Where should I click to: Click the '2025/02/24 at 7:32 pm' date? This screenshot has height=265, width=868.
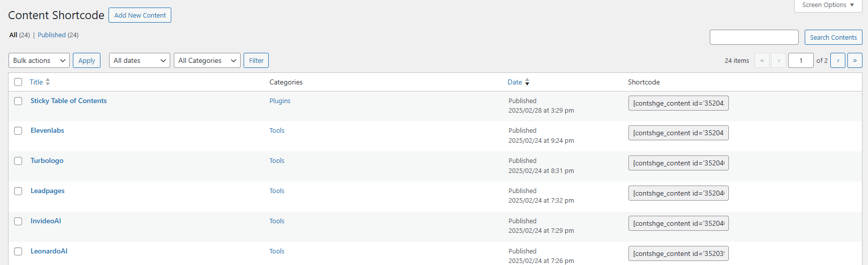click(x=541, y=201)
